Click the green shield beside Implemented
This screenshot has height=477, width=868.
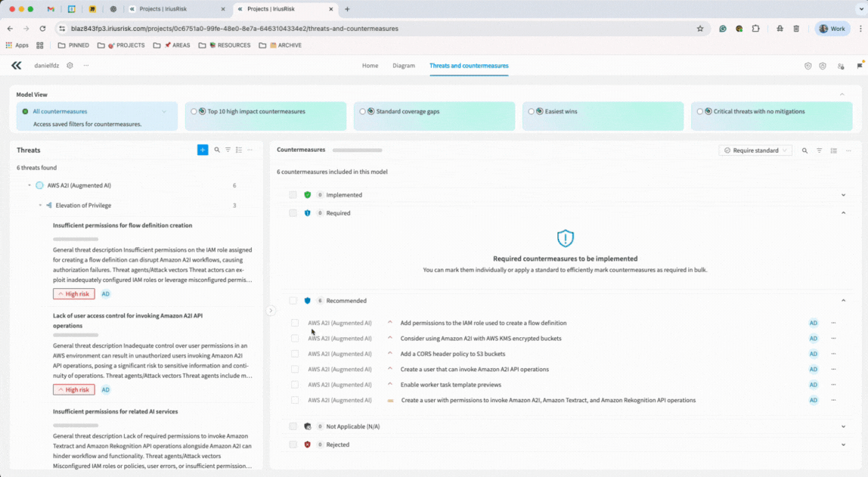click(307, 195)
